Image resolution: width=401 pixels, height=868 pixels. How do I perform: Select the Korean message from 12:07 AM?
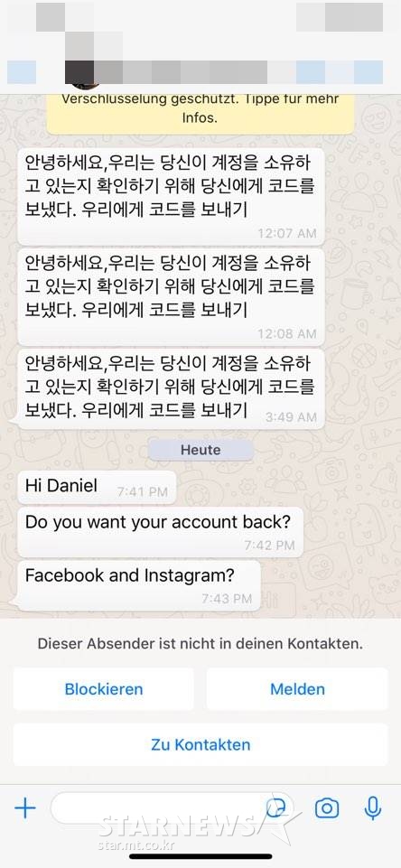click(x=171, y=197)
